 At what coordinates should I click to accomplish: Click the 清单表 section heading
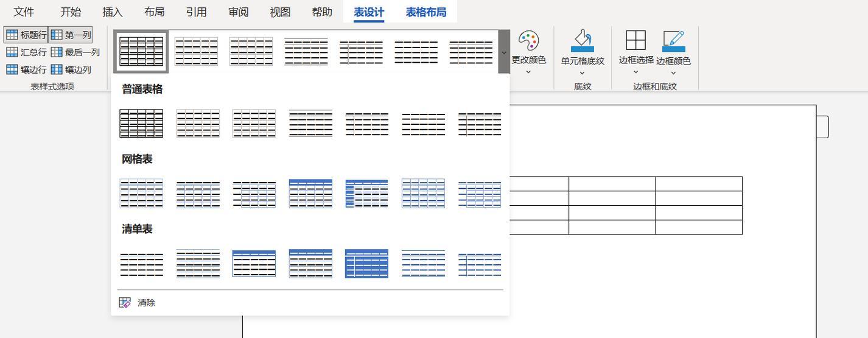click(x=137, y=230)
